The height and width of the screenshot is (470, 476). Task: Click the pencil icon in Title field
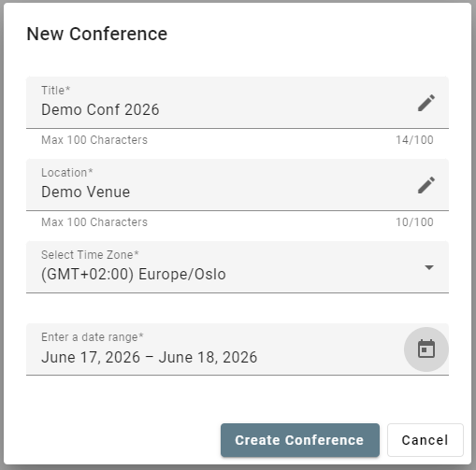(x=426, y=103)
